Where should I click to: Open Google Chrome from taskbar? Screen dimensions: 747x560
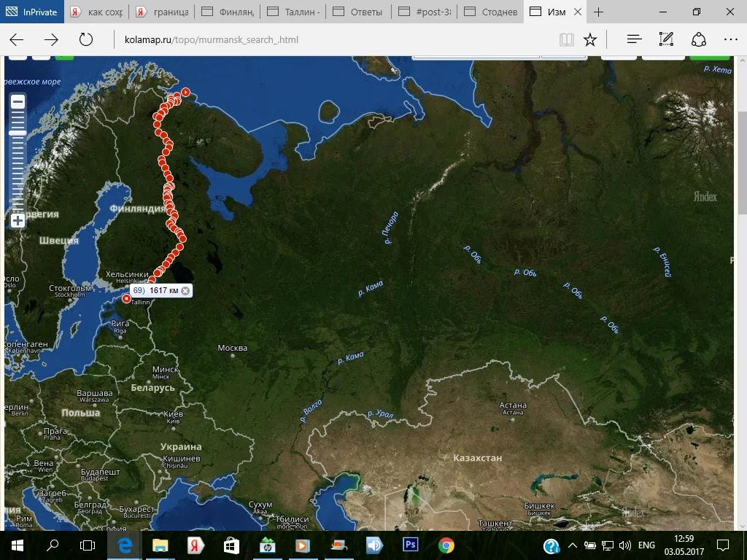[446, 545]
